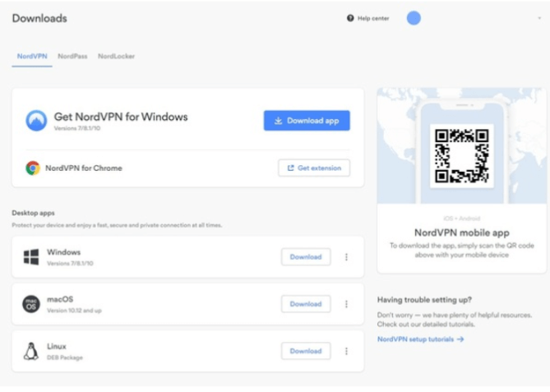Screen dimensions: 550x392
Task: Download the macOS desktop app
Action: point(306,304)
